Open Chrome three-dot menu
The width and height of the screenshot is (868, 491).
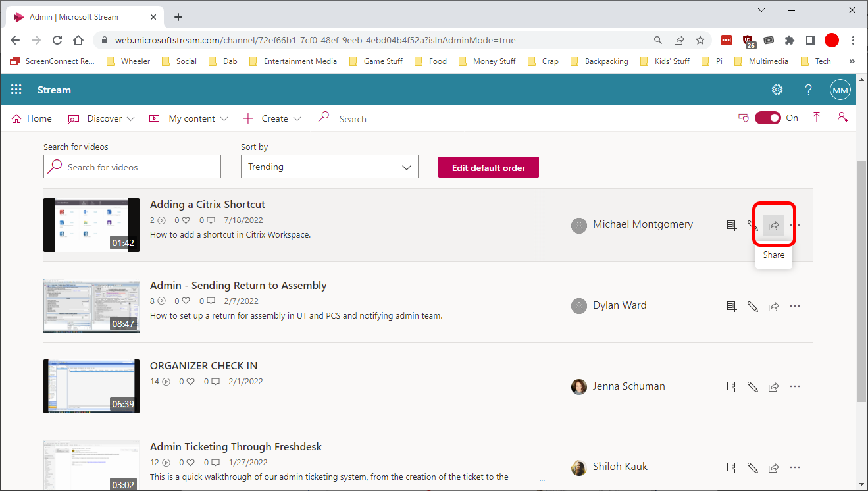[853, 40]
